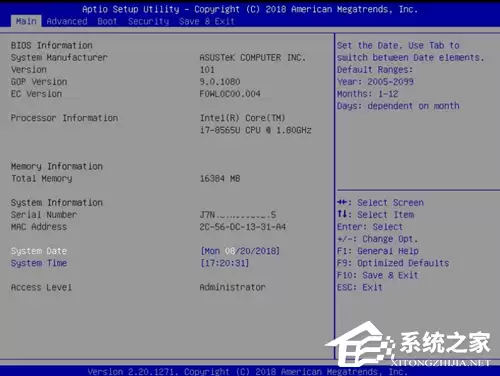
Task: Click the EC Version label
Action: coord(36,94)
